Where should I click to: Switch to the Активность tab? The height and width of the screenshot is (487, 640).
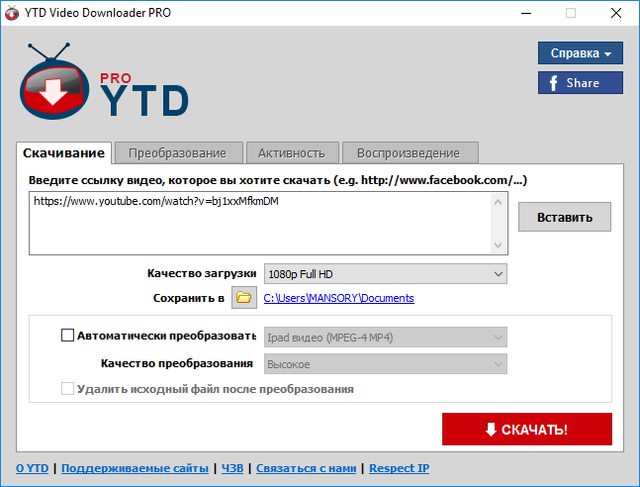291,153
